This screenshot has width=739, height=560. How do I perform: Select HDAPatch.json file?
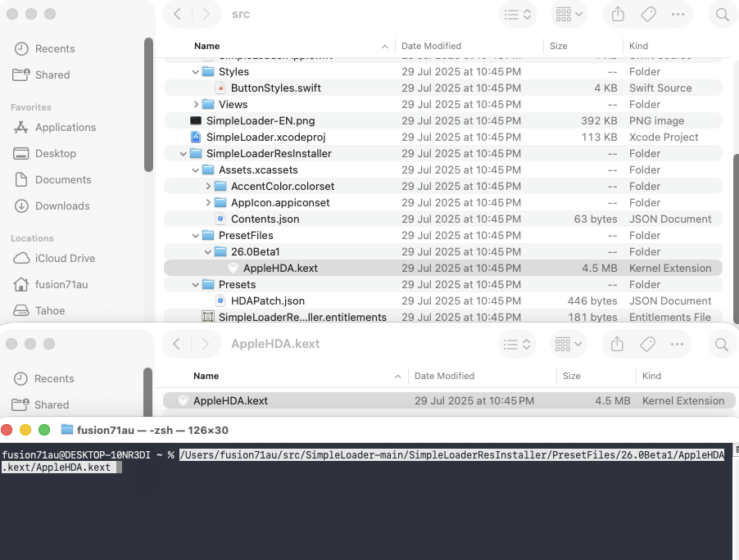(x=443, y=301)
